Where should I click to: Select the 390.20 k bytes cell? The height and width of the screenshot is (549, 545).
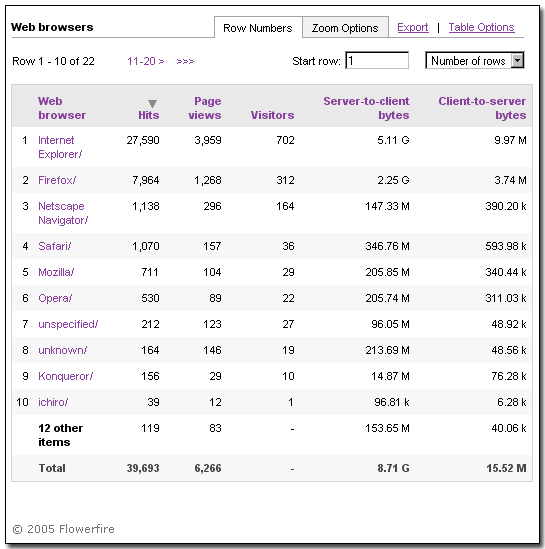pyautogui.click(x=506, y=206)
